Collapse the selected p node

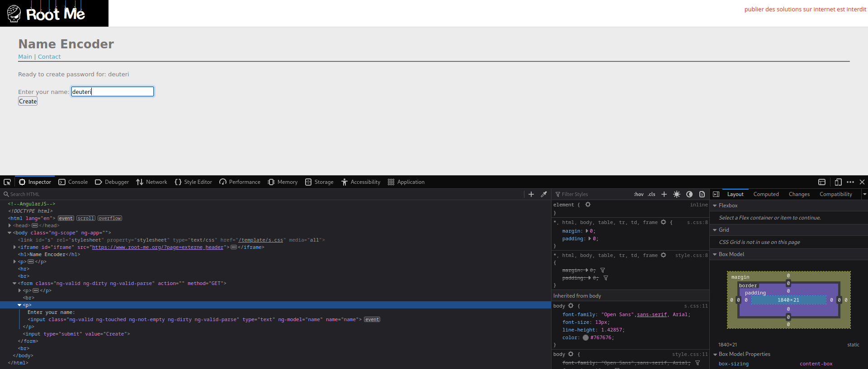(19, 305)
